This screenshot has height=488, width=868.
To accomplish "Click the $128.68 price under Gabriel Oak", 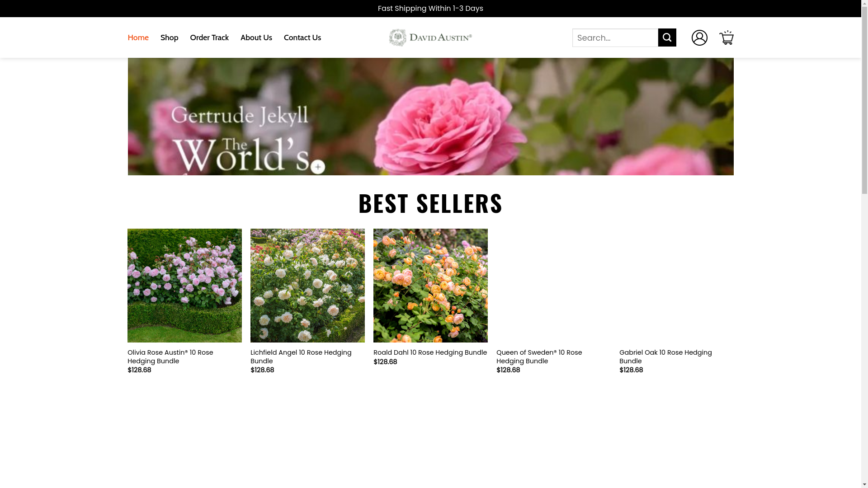I will click(631, 370).
